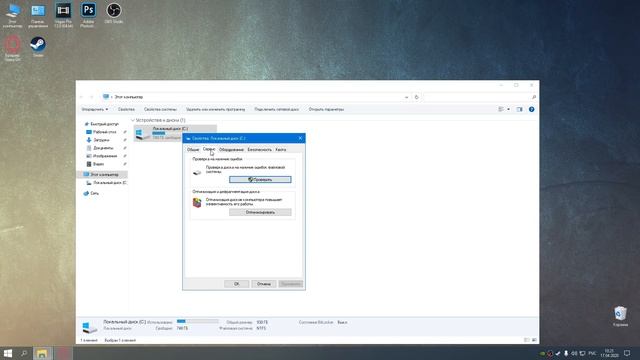Open the Упорядочить dropdown menu
Image resolution: width=640 pixels, height=360 pixels.
(95, 109)
